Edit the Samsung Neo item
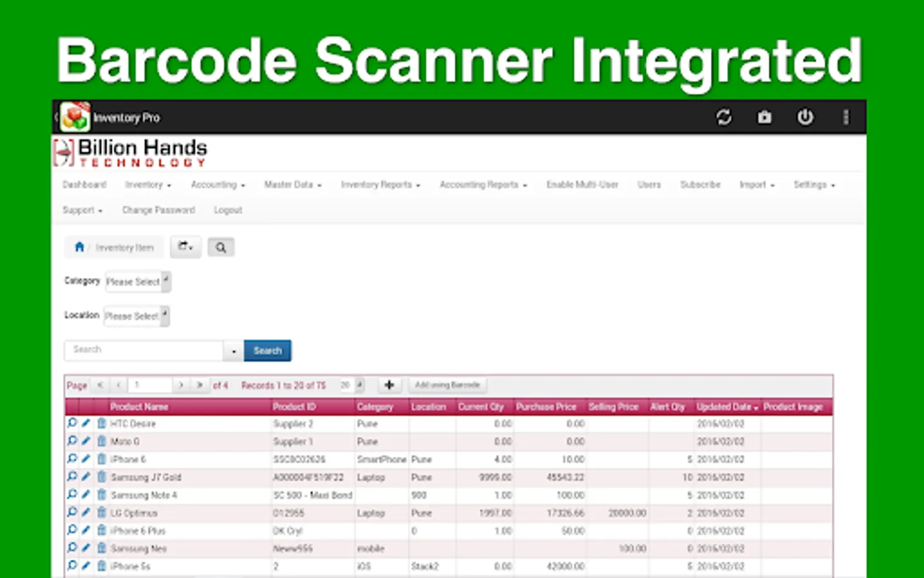924x578 pixels. click(86, 548)
